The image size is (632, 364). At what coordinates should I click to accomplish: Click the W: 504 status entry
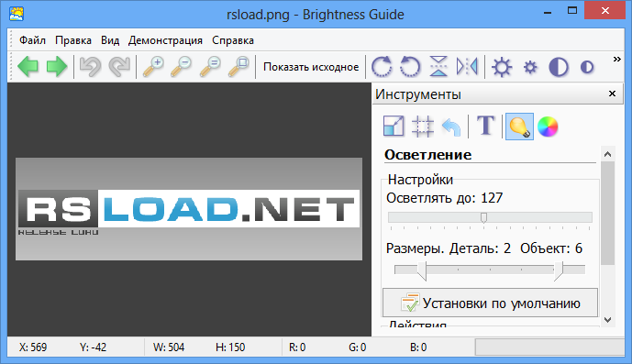(x=169, y=347)
